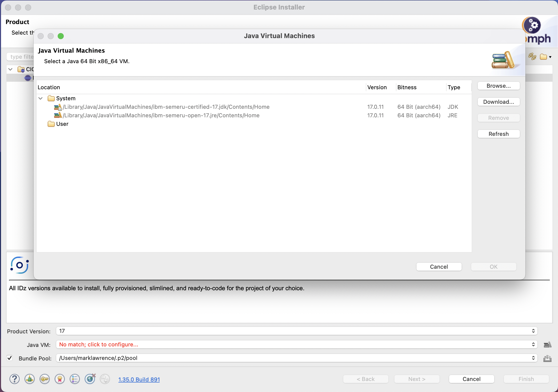
Task: Open the Java VM combo box
Action: [x=296, y=344]
